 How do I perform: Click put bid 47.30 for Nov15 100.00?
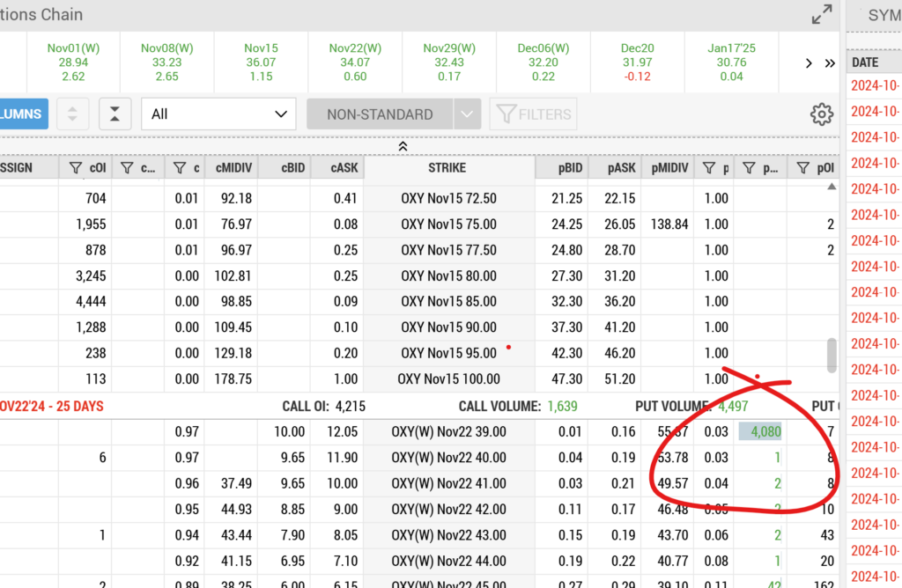coord(566,379)
